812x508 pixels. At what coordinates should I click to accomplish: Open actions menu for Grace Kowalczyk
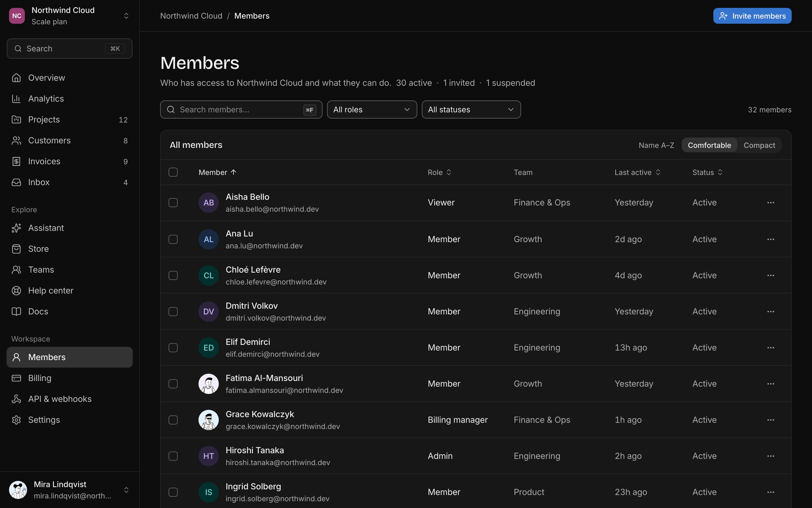tap(771, 420)
